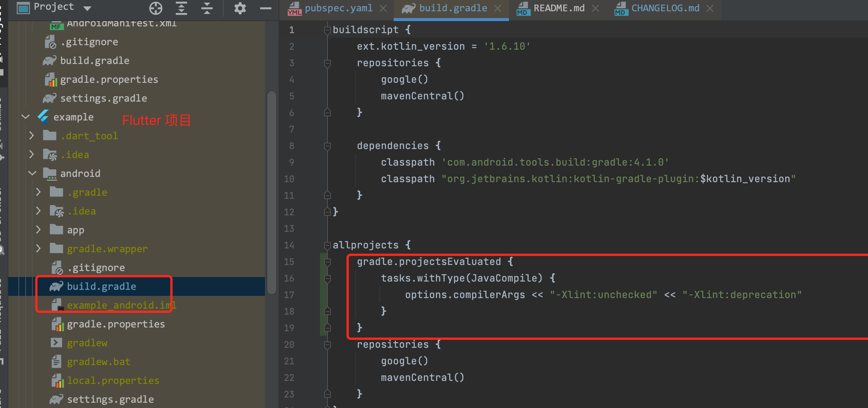
Task: Collapse the allprojects block fold marker
Action: (x=327, y=245)
